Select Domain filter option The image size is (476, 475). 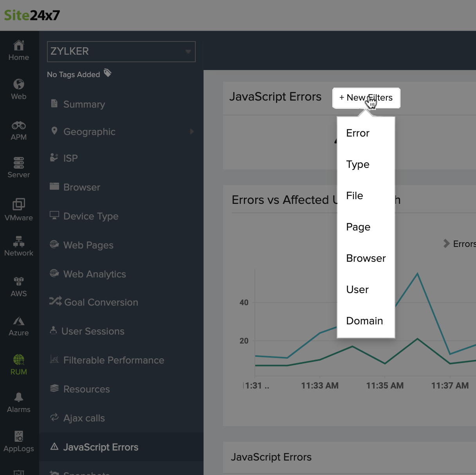coord(364,321)
